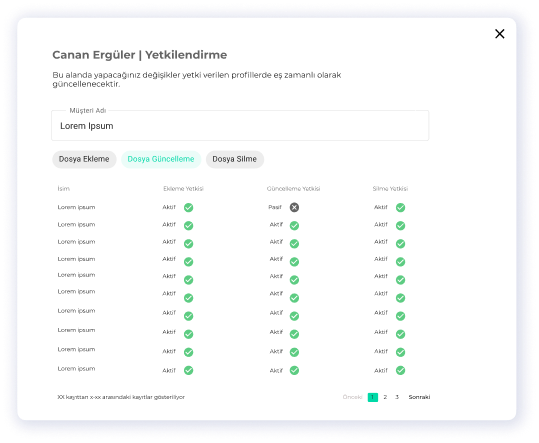Viewport: 539px width, 443px height.
Task: Click Ekleme Yetkisi check icon in eighth row
Action: pyautogui.click(x=188, y=334)
